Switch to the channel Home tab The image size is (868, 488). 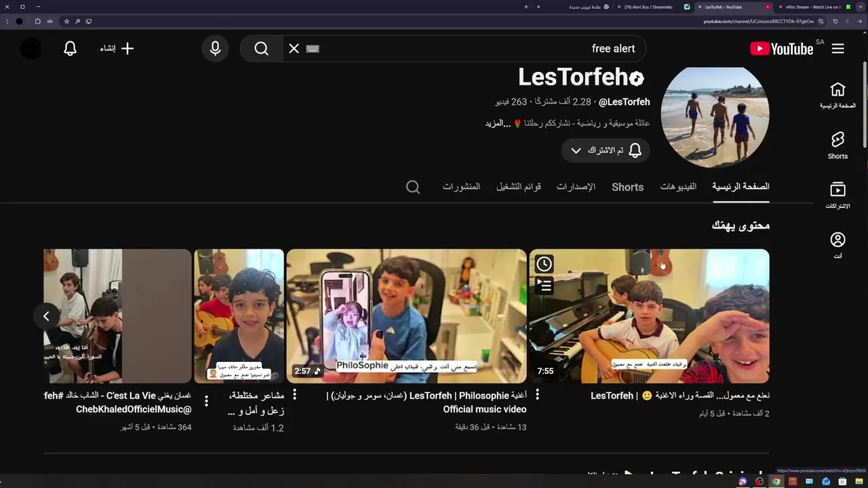[x=741, y=186]
